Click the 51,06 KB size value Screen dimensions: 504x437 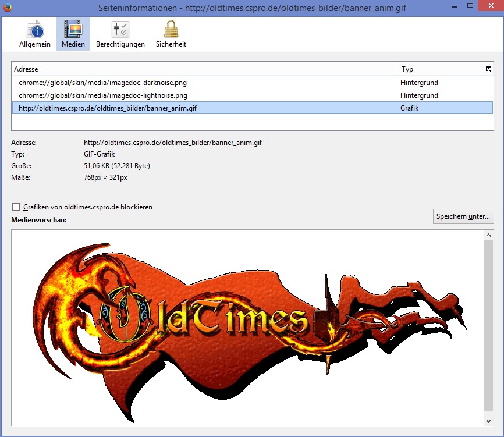(x=117, y=166)
